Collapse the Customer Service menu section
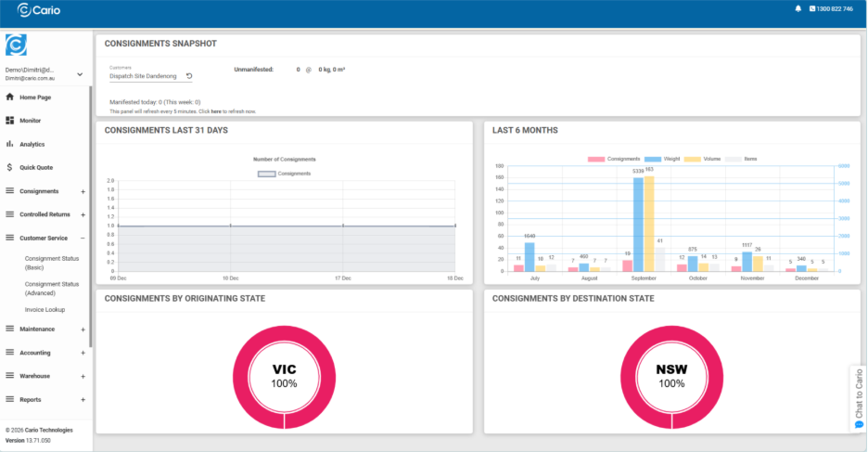This screenshot has width=868, height=452. pos(83,239)
